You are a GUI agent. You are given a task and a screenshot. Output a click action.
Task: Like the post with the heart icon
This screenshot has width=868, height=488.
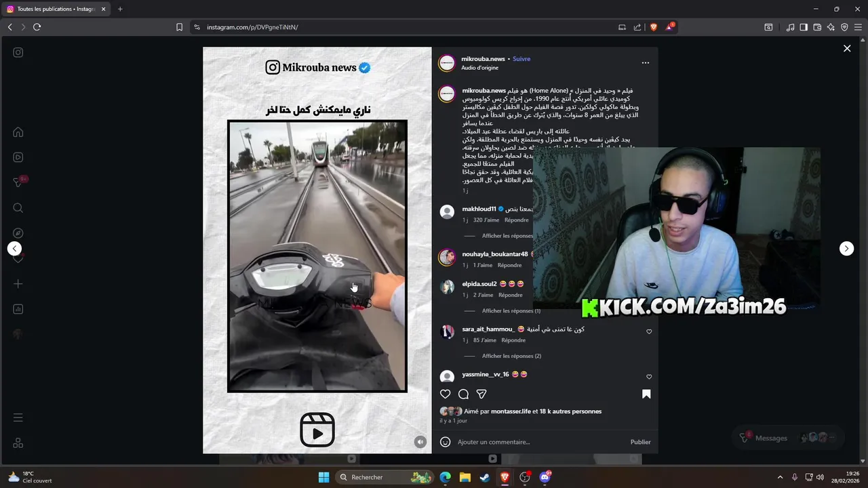tap(446, 394)
